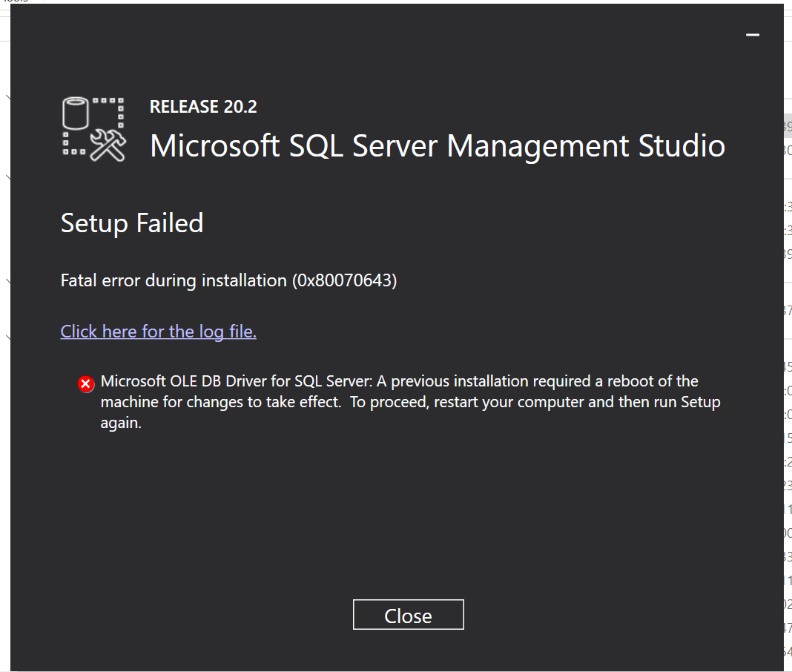The width and height of the screenshot is (792, 672).
Task: Click the partially hidden Tools menu behind dialog
Action: click(x=16, y=1)
